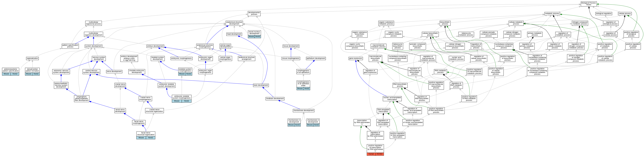Select the 'dorsal/ventral pattern formation' node
Viewport: 644px width, 157px height.
tap(32, 70)
